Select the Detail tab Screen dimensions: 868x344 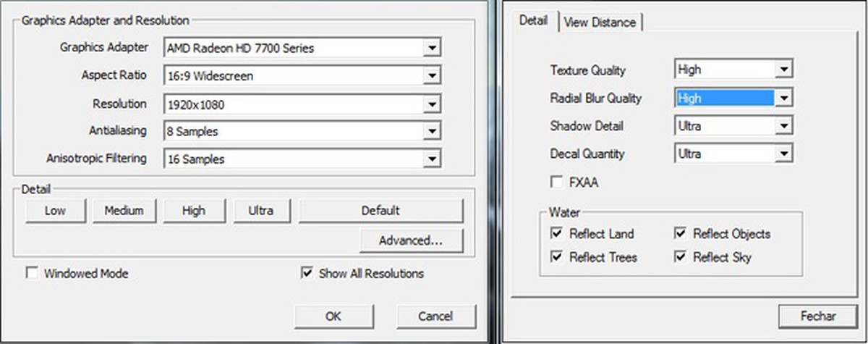click(x=535, y=21)
